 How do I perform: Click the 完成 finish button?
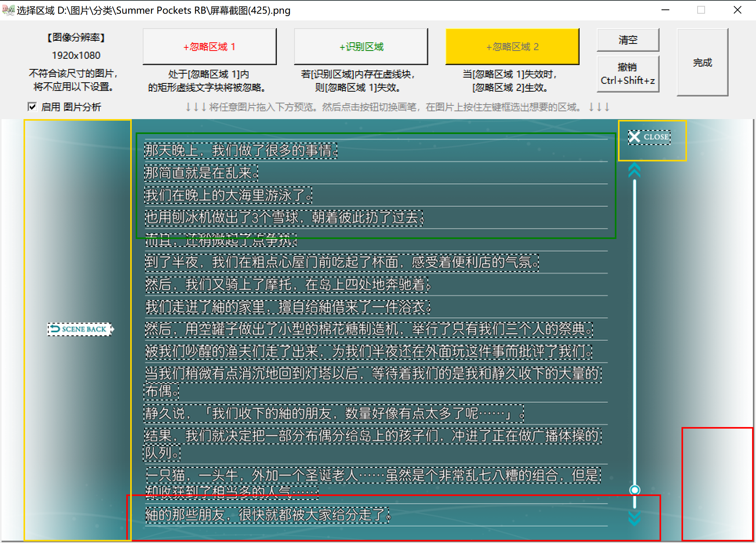(x=702, y=62)
